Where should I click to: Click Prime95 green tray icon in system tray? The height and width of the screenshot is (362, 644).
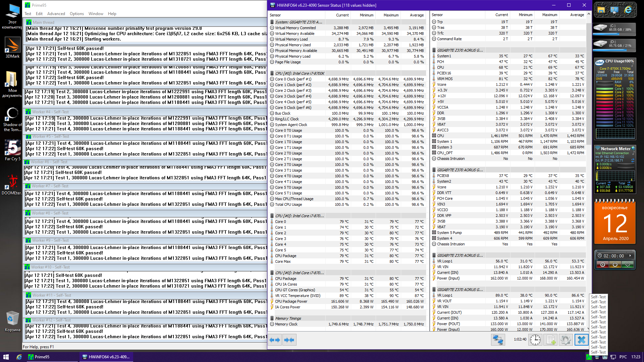[589, 357]
